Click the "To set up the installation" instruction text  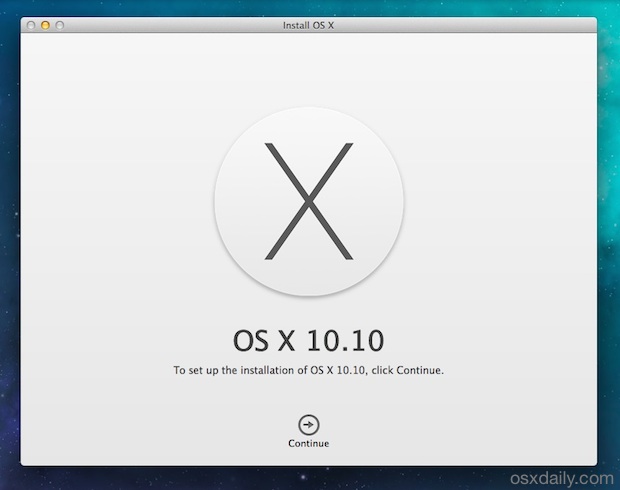click(308, 371)
